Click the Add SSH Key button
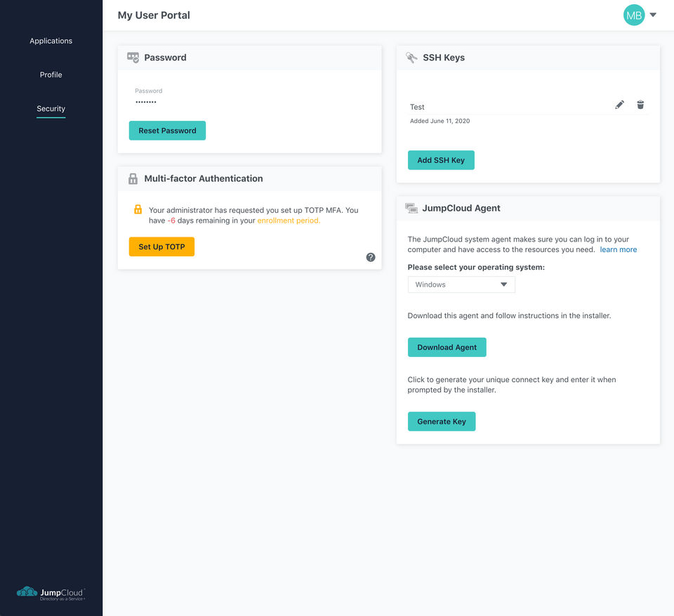This screenshot has height=616, width=674. click(441, 160)
